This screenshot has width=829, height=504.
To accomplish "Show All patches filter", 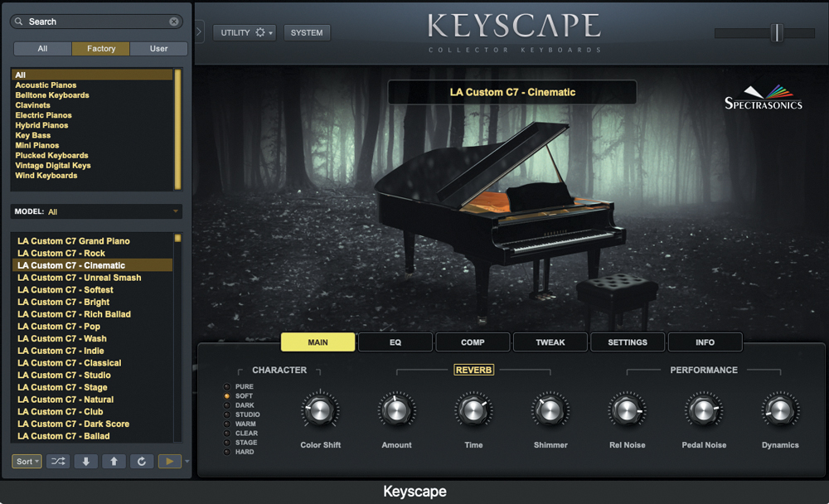I will (42, 49).
